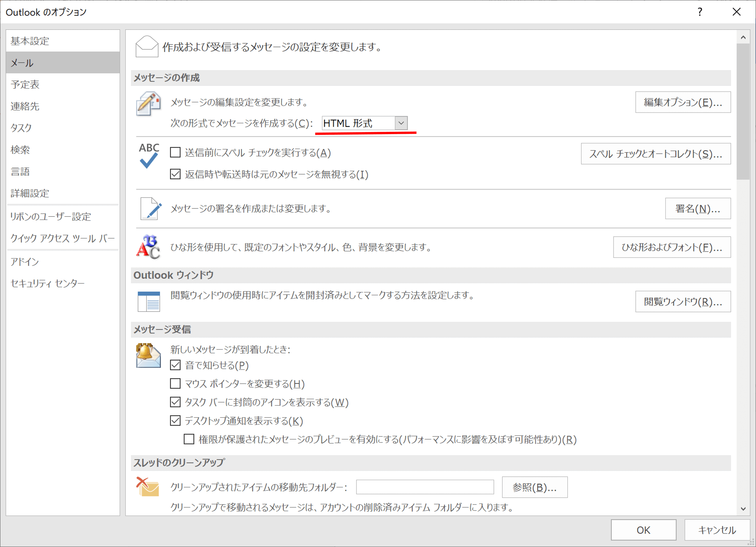The height and width of the screenshot is (547, 756).
Task: Select 基本設定 in the sidebar
Action: pos(63,41)
